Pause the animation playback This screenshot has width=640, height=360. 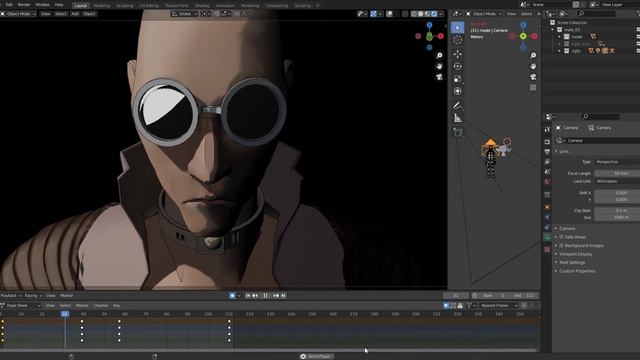[265, 296]
